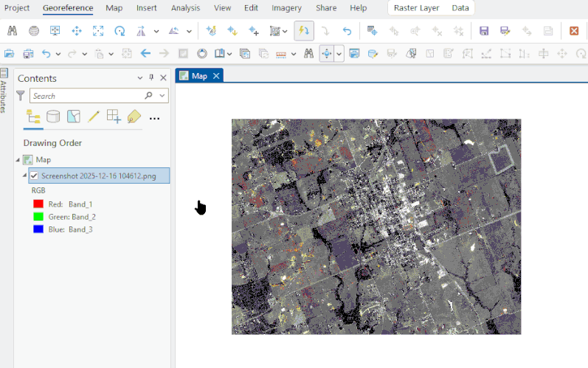Switch to the Analysis ribbon tab

(185, 8)
